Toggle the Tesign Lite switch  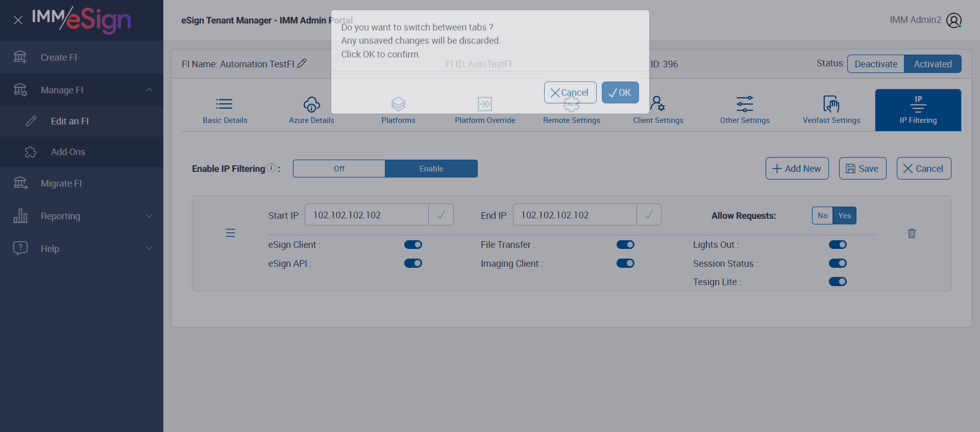point(838,282)
